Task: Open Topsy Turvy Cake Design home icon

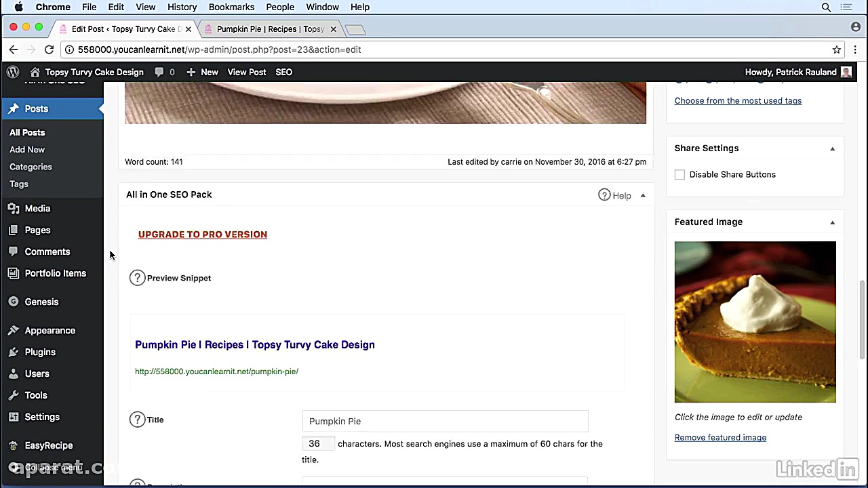Action: pos(35,72)
